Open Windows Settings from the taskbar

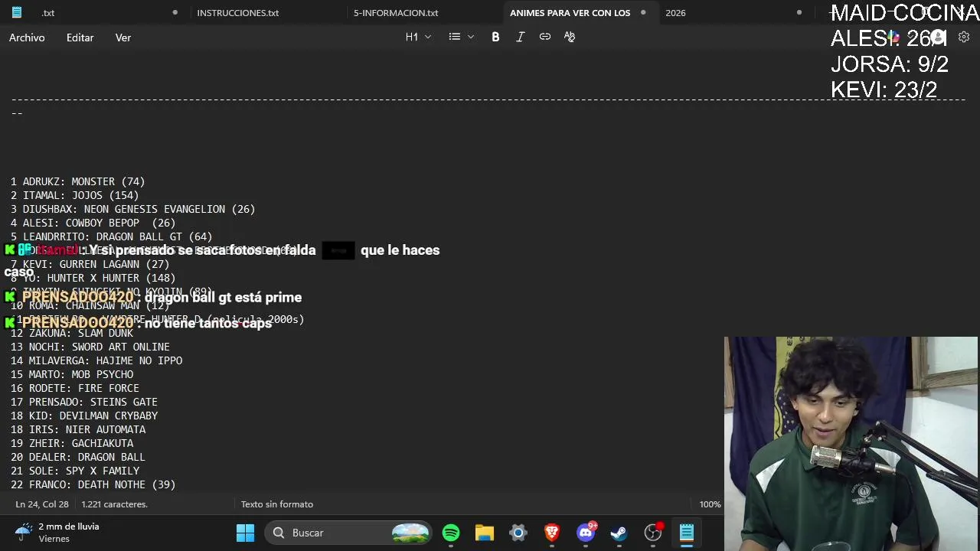coord(518,533)
